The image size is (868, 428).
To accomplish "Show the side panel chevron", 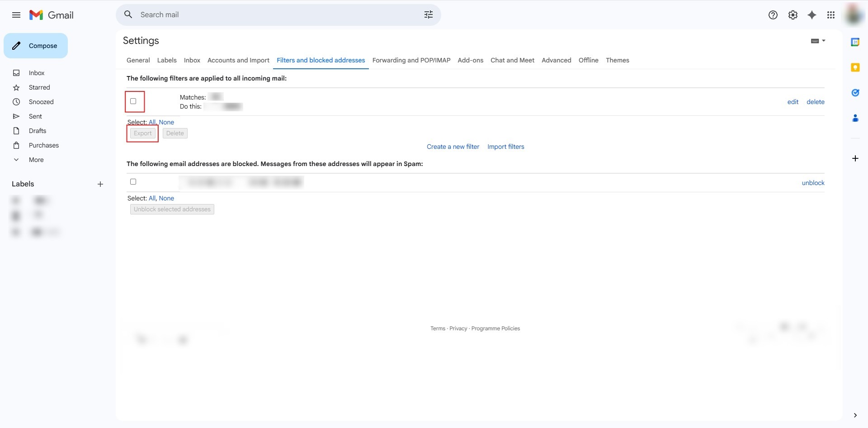I will click(855, 415).
